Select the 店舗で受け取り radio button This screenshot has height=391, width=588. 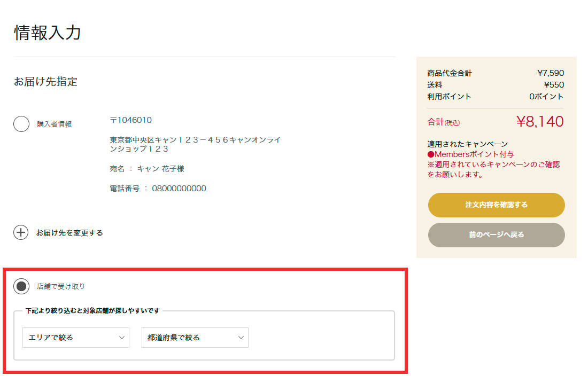point(21,286)
